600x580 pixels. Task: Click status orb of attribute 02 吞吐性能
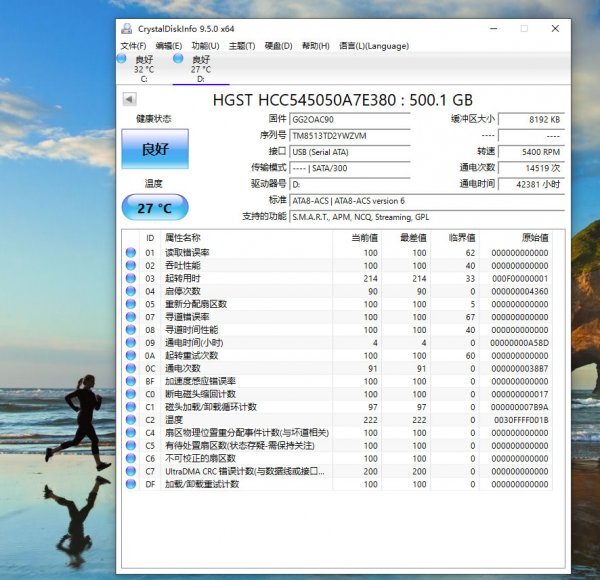click(x=131, y=266)
